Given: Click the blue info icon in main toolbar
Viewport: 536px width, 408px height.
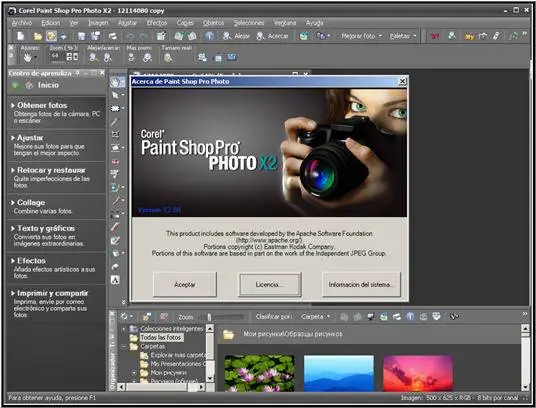Looking at the screenshot, I should (210, 36).
